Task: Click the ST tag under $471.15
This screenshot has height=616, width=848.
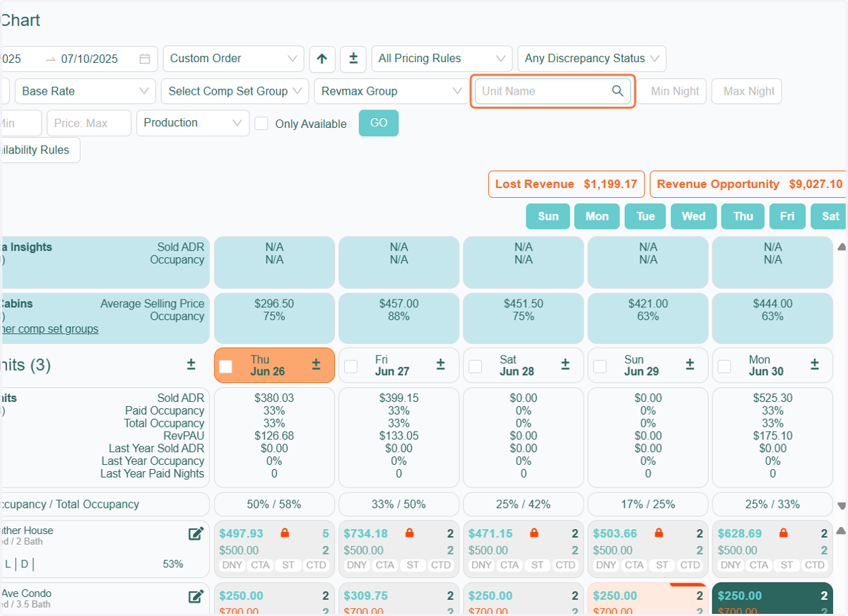Action: pos(538,565)
